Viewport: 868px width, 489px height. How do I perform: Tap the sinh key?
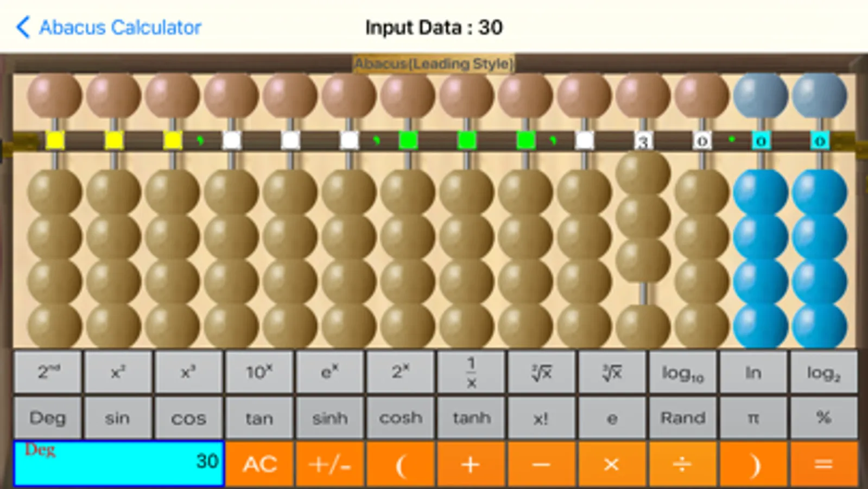(330, 418)
